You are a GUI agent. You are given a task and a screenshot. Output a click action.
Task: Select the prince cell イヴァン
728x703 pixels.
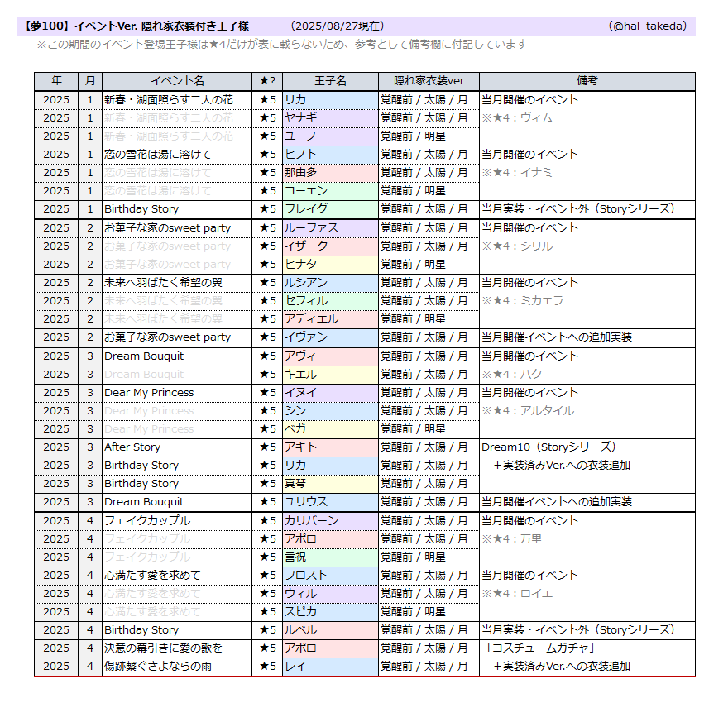(x=330, y=337)
